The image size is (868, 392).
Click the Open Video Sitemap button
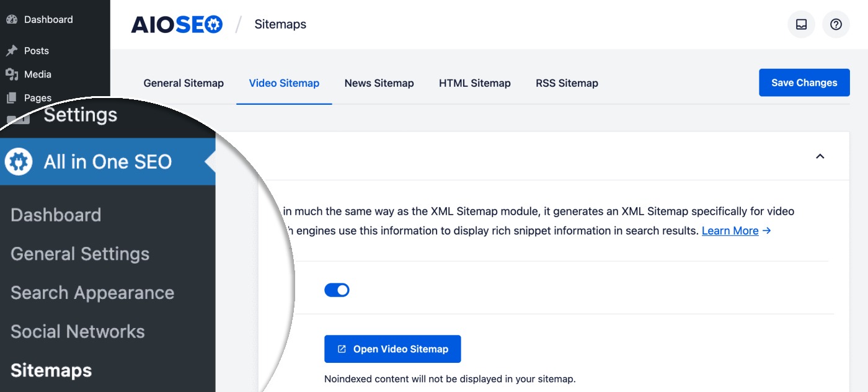(x=392, y=349)
